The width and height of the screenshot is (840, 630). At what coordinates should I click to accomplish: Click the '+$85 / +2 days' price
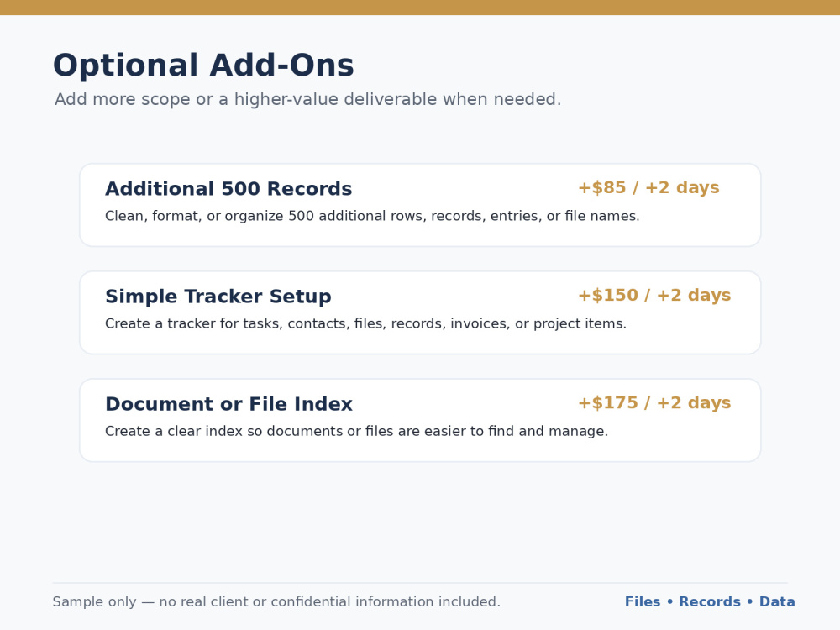[648, 187]
